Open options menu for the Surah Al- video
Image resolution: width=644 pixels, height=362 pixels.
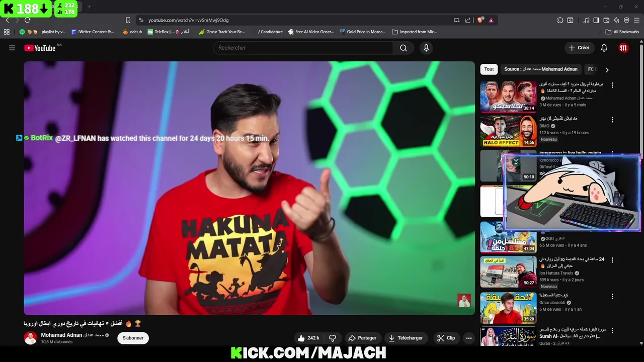click(x=612, y=331)
